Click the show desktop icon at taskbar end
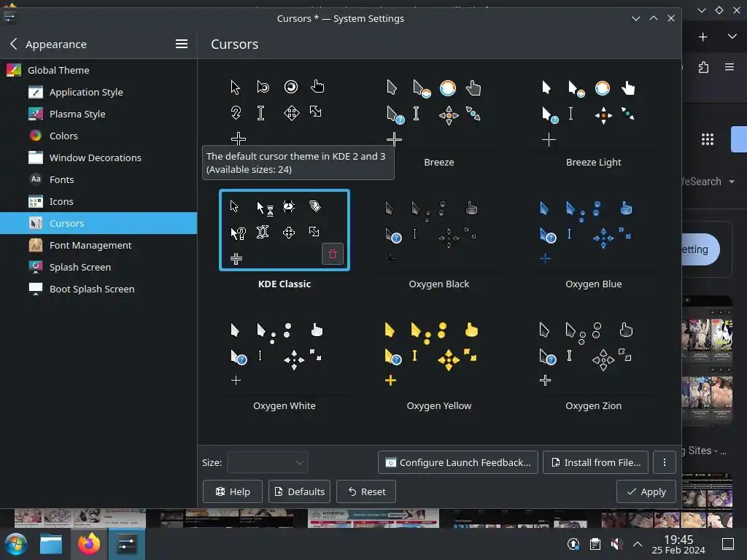This screenshot has height=560, width=747. [728, 544]
